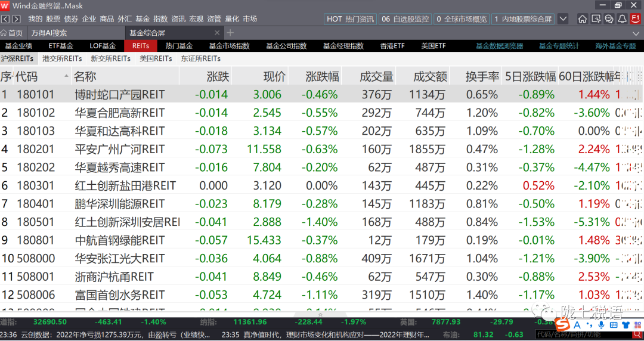Add a new tab with the plus icon
This screenshot has width=644, height=341.
coord(230,32)
